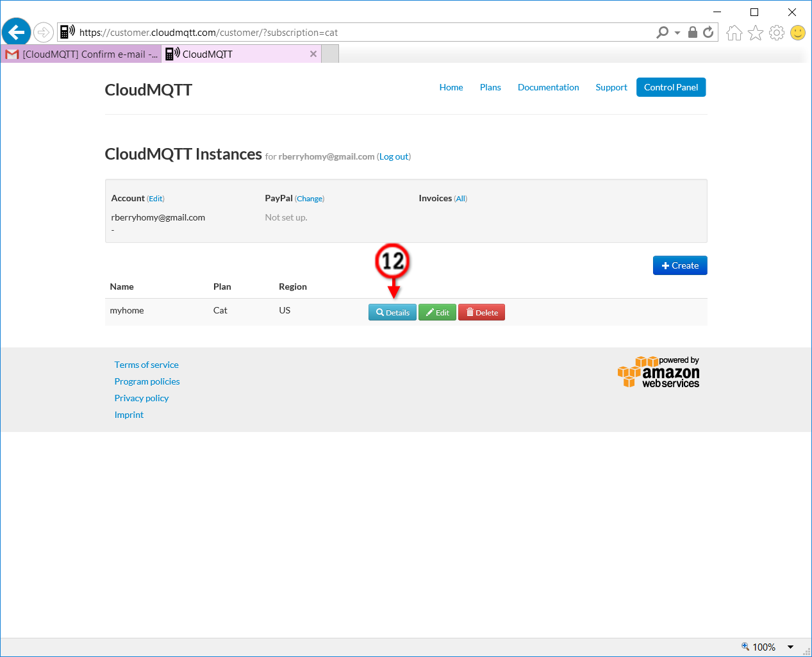
Task: Click the Create instance button
Action: coord(680,265)
